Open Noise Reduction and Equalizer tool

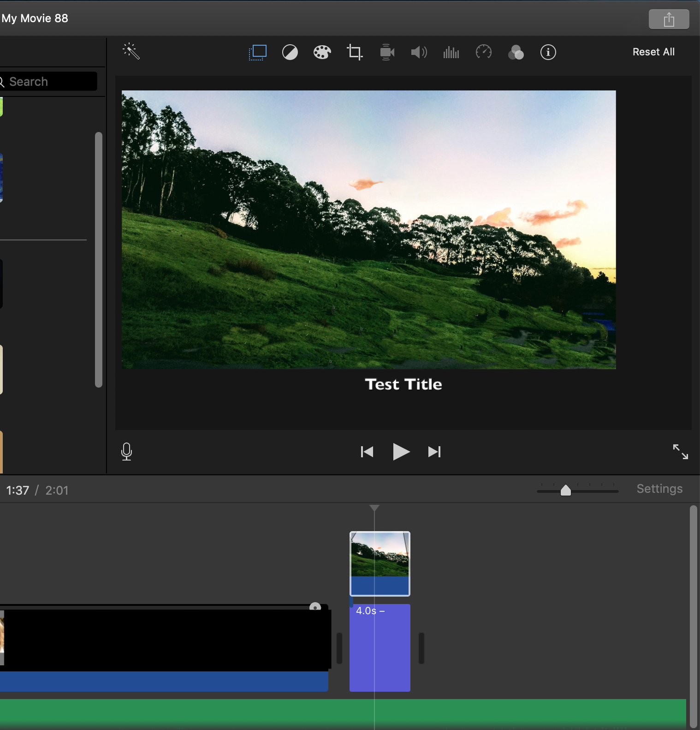451,52
